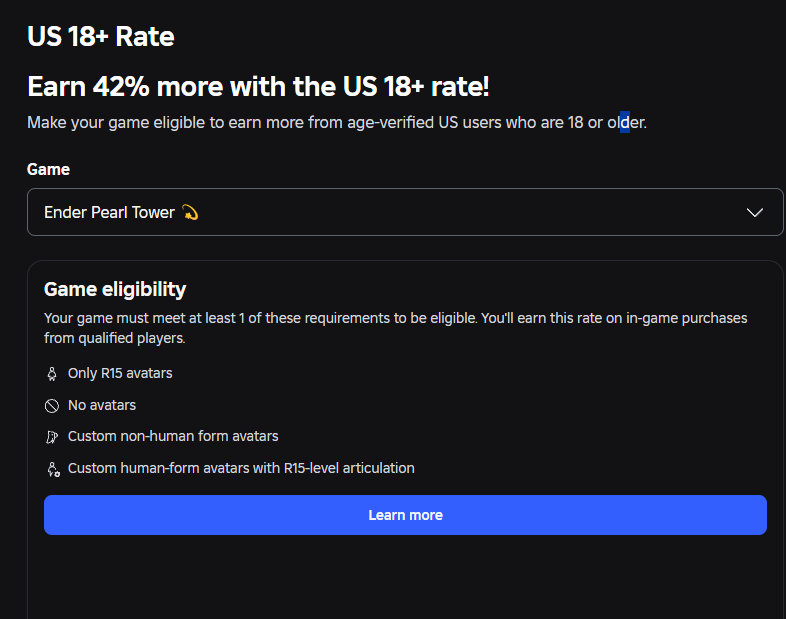Select the Only R15 avatars requirement
This screenshot has height=619, width=786.
[120, 373]
